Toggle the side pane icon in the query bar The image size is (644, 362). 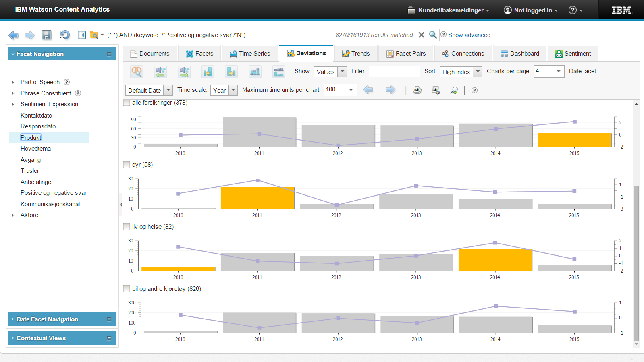click(82, 35)
